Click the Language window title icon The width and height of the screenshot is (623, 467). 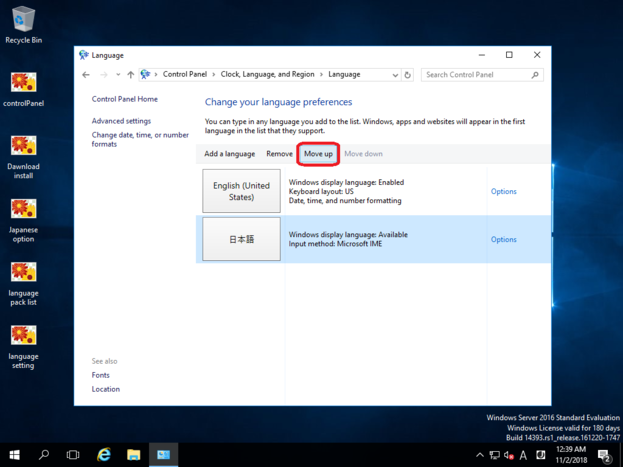coord(83,55)
